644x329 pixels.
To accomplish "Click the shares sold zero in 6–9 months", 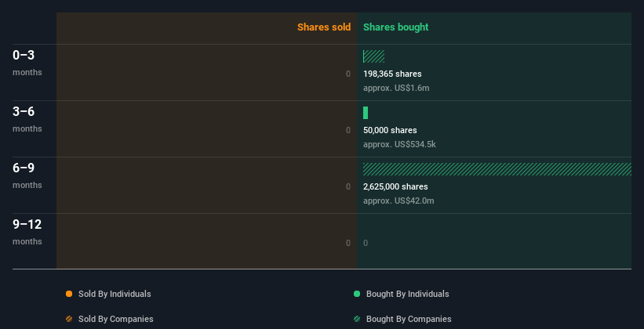I will [348, 186].
